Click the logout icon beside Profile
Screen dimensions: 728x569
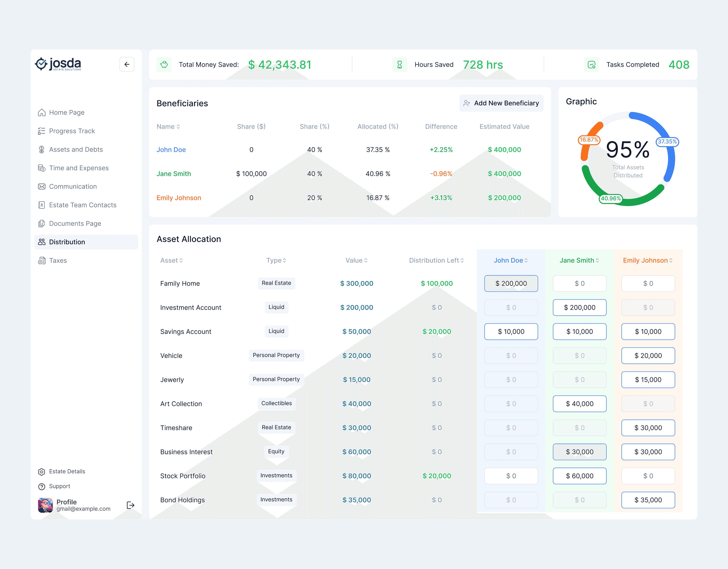[x=130, y=505]
